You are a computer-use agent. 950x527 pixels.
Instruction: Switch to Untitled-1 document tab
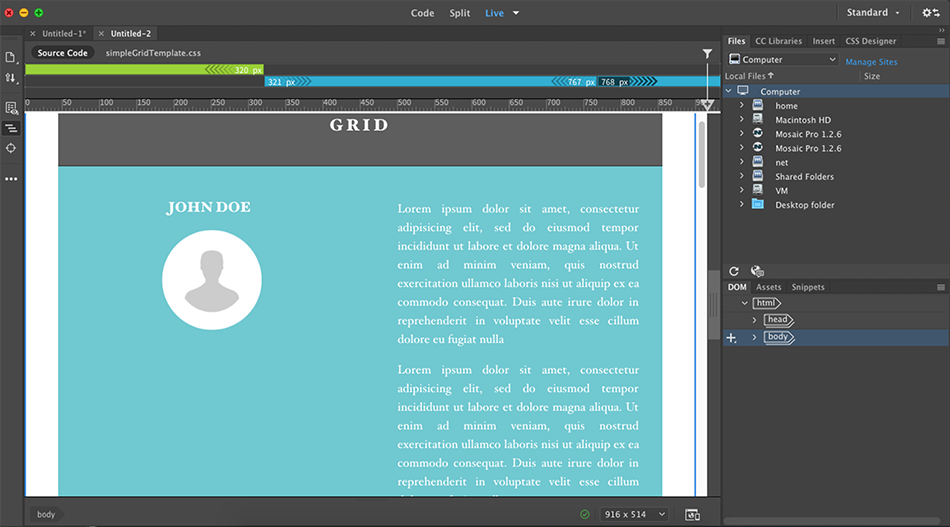64,34
